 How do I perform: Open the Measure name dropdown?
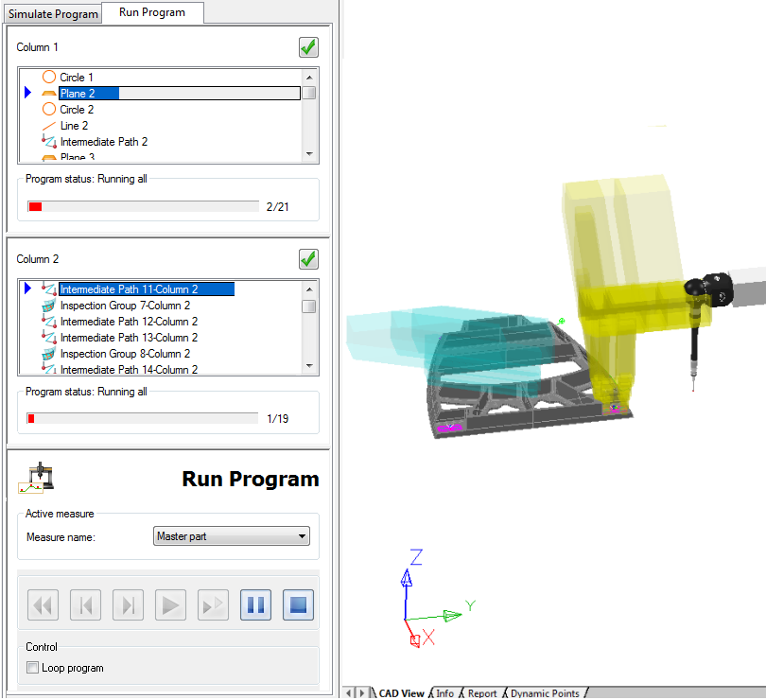[x=232, y=536]
